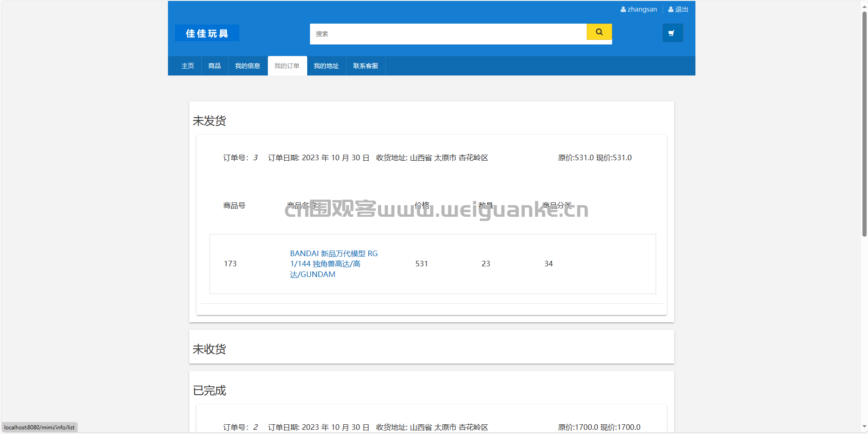This screenshot has width=868, height=434.
Task: Open the 我的信息 tab
Action: pos(248,66)
